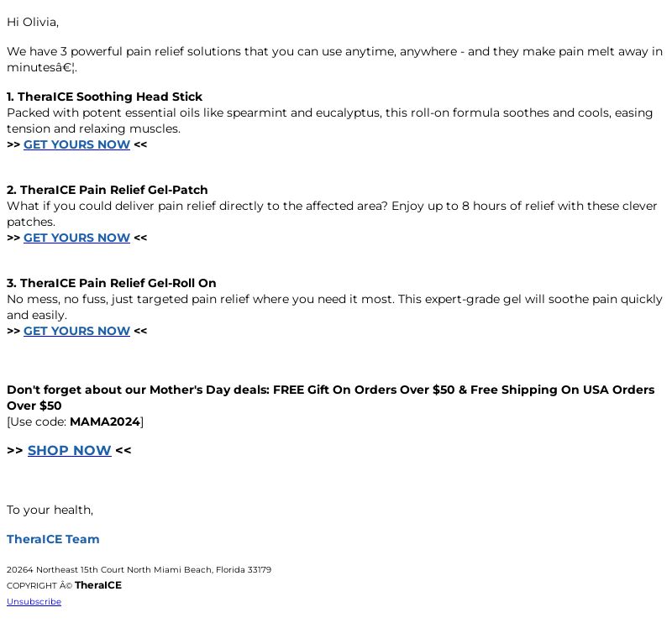Follow GET YOURS NOW link for Gel-Patch

click(x=76, y=238)
